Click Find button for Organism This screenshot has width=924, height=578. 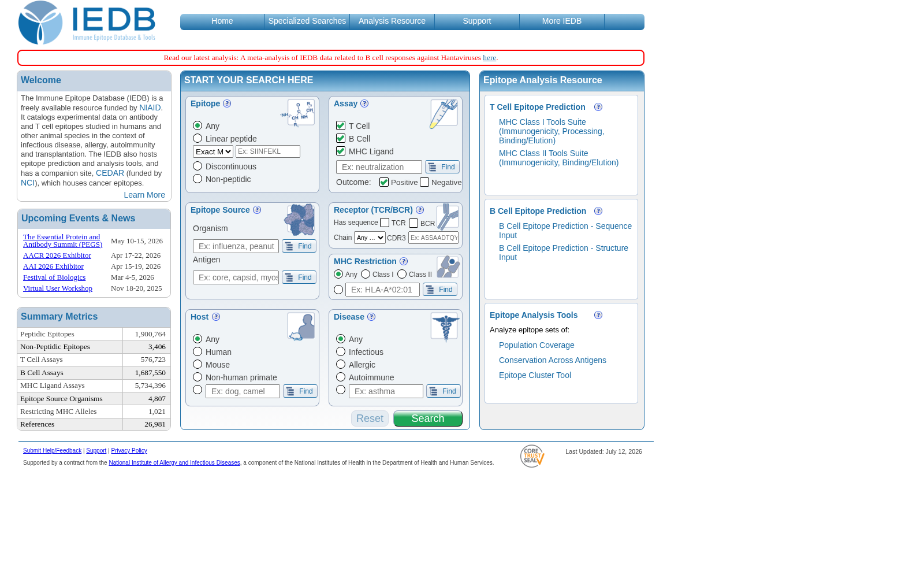click(x=299, y=246)
